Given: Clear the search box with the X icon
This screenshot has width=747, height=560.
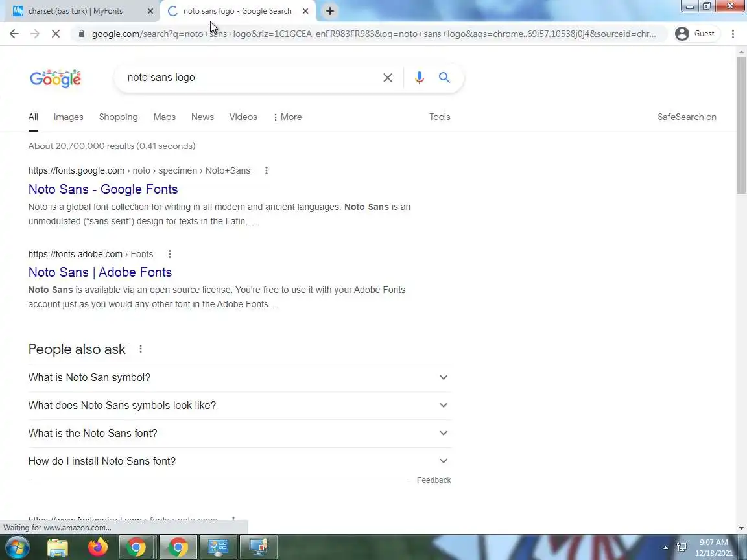Looking at the screenshot, I should coord(388,78).
